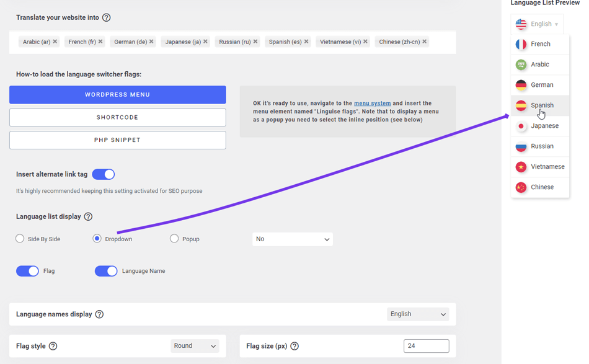Open help icon for Language list display
589x364 pixels.
point(88,217)
